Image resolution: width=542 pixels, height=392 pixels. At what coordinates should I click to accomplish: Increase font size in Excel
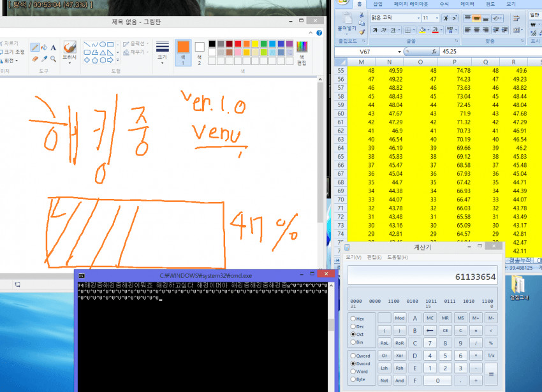446,18
